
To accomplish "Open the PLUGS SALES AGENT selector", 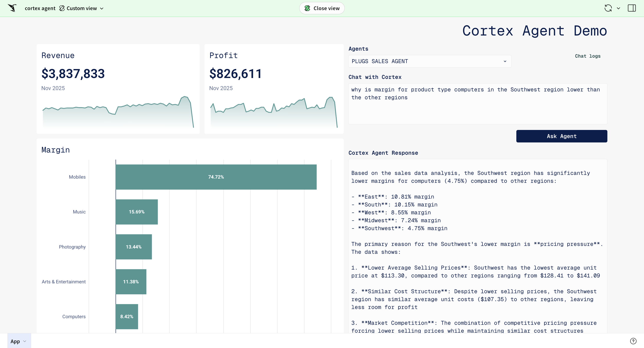I will [x=429, y=61].
